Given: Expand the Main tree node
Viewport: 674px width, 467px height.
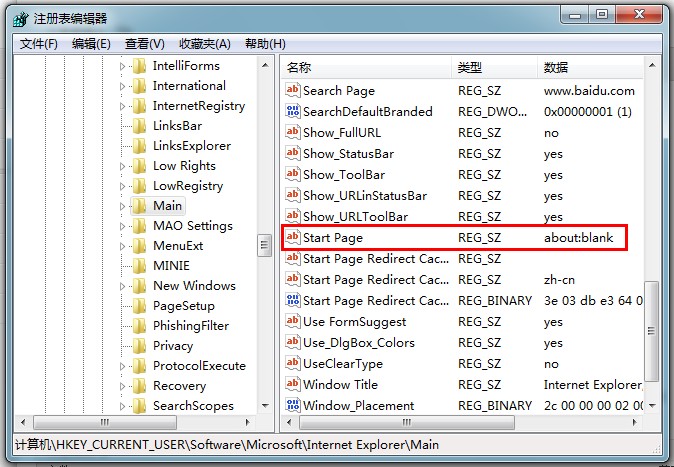Looking at the screenshot, I should point(123,206).
